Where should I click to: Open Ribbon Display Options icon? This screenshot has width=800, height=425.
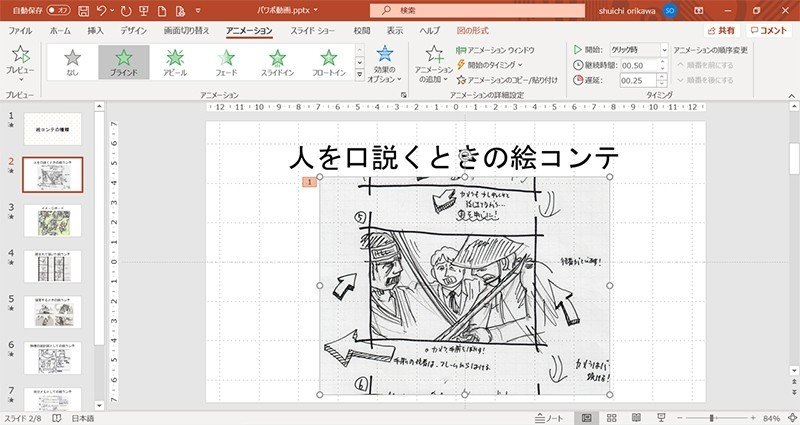[699, 10]
